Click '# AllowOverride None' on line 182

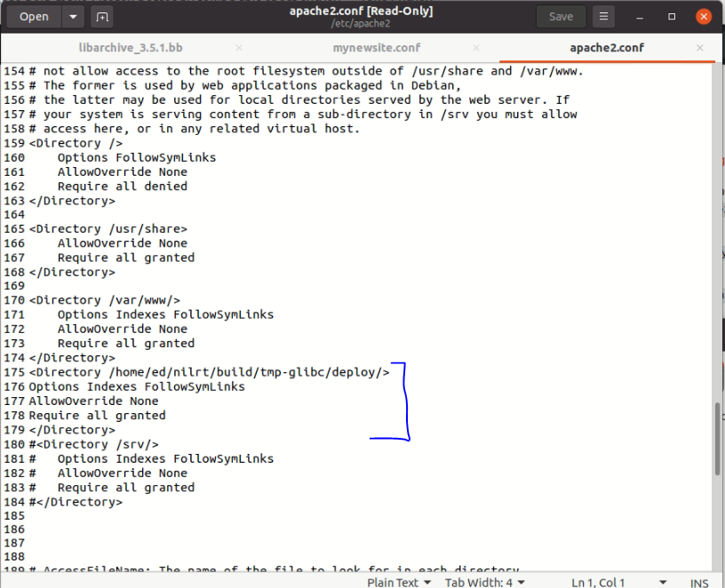(x=108, y=473)
